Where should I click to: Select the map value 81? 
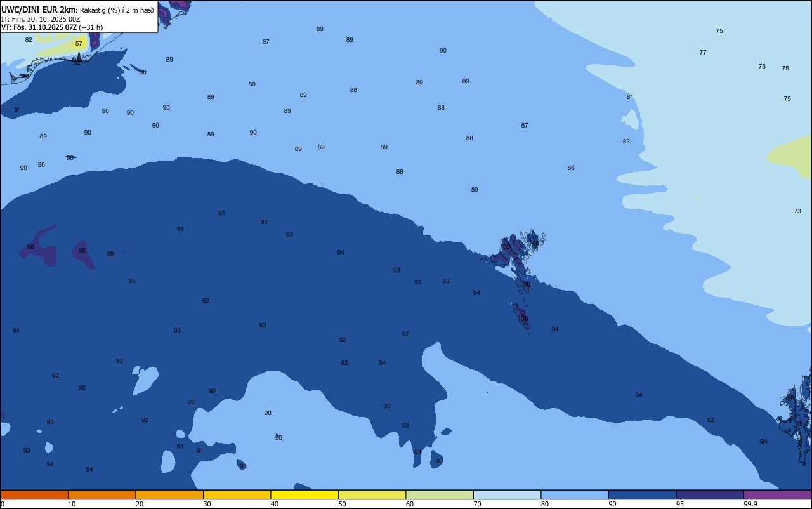tap(630, 97)
